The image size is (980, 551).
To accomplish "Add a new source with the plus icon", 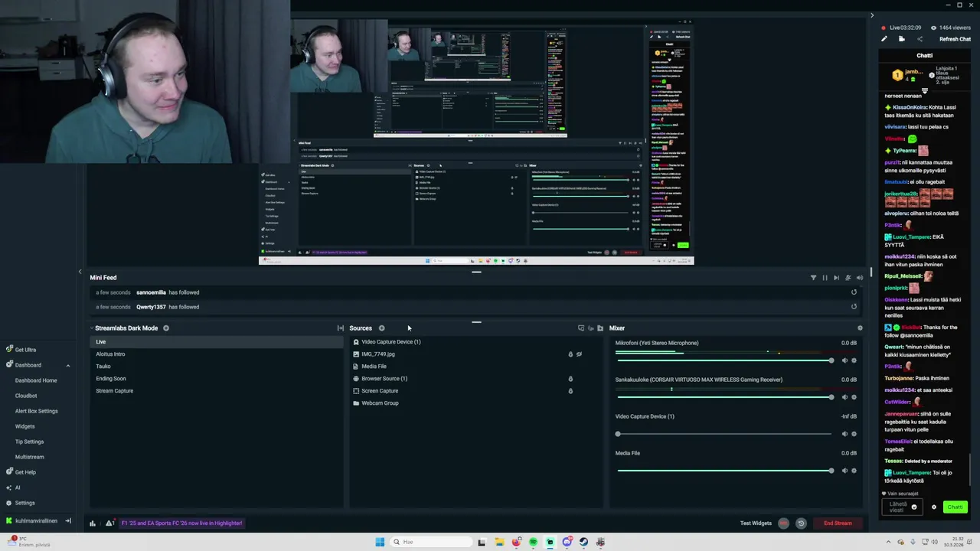I will tap(381, 328).
